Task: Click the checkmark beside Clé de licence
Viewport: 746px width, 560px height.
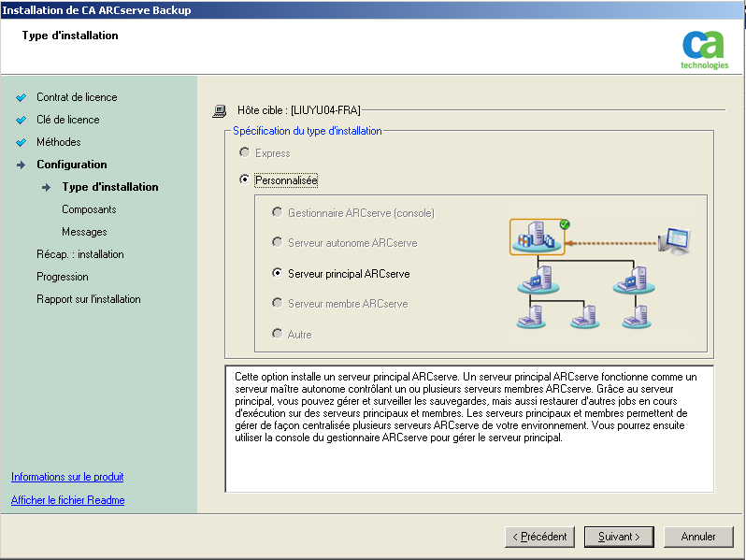Action: pyautogui.click(x=21, y=120)
